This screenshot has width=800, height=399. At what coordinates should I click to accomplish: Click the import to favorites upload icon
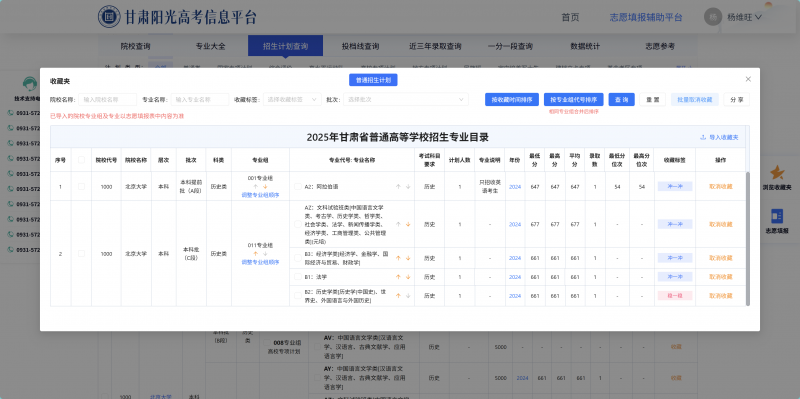point(703,137)
